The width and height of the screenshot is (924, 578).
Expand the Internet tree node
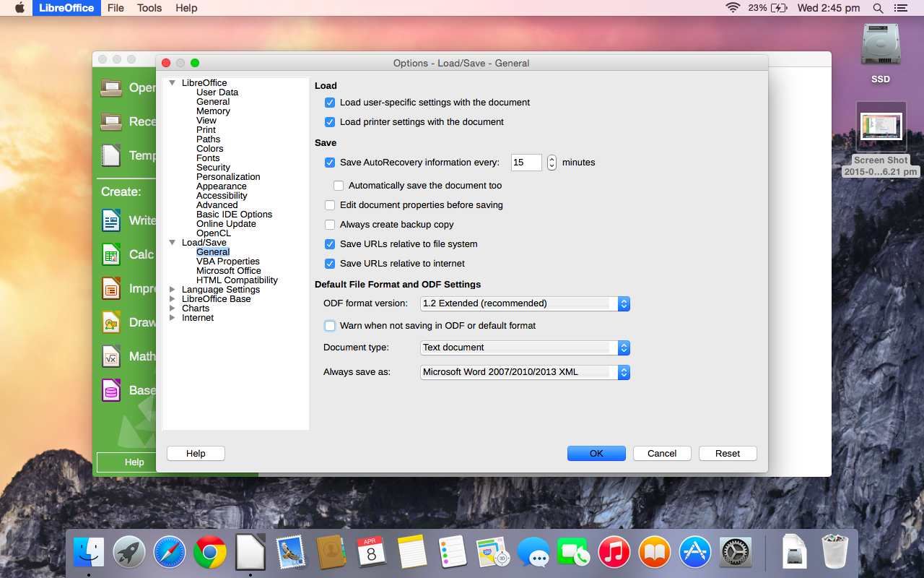pos(172,318)
